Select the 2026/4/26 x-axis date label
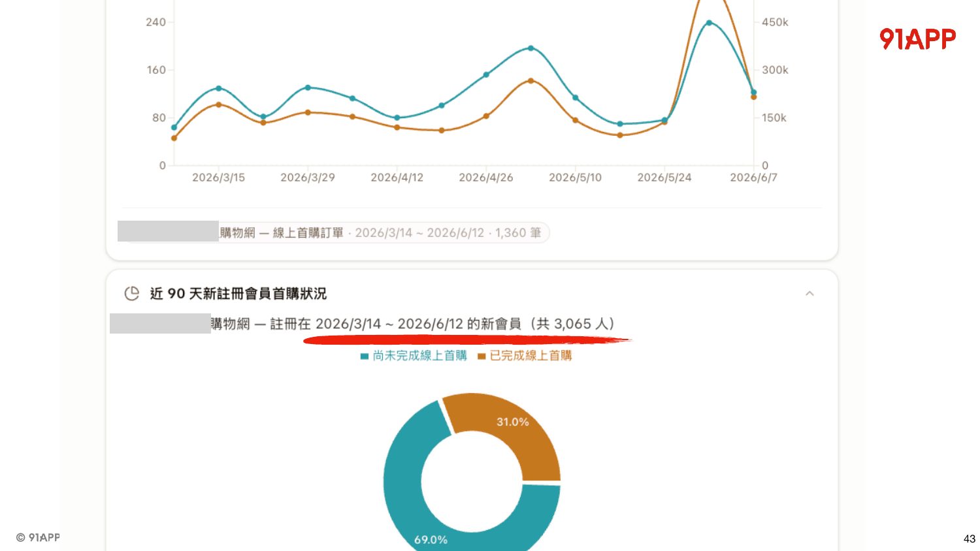980x551 pixels. [486, 178]
